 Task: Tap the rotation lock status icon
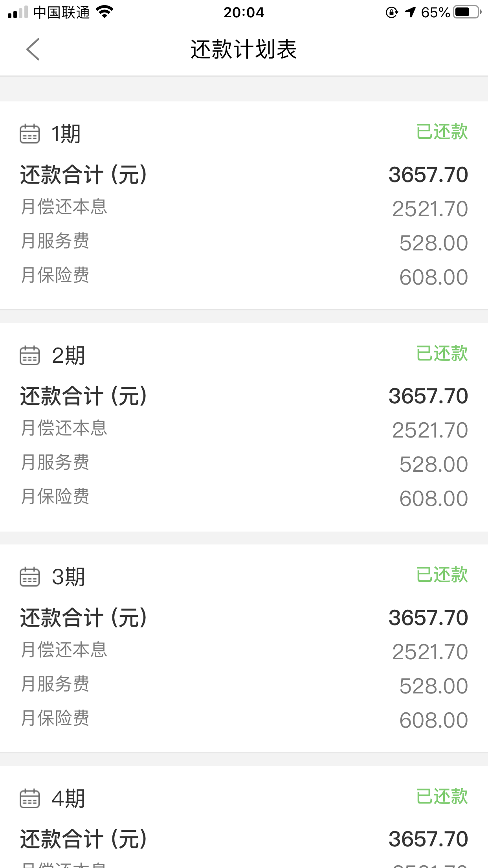(391, 13)
